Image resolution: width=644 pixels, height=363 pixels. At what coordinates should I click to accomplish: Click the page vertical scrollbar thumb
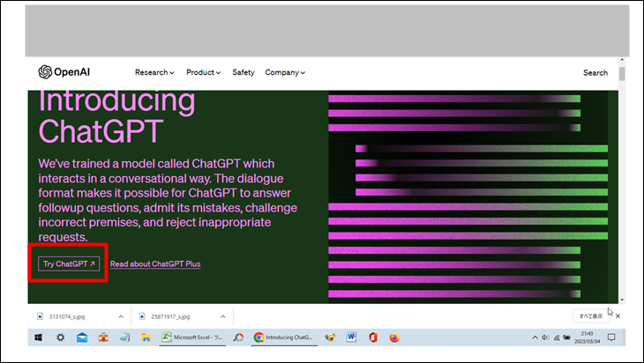pyautogui.click(x=622, y=73)
